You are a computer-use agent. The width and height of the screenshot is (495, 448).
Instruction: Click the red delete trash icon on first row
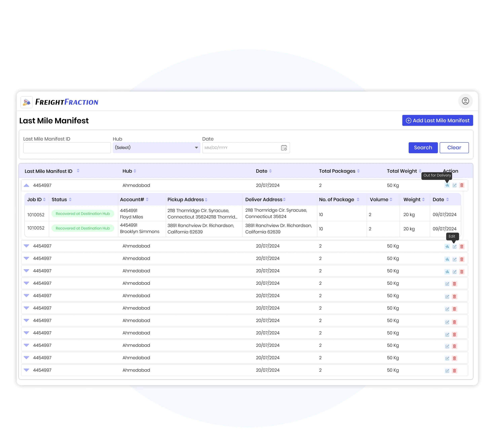462,185
